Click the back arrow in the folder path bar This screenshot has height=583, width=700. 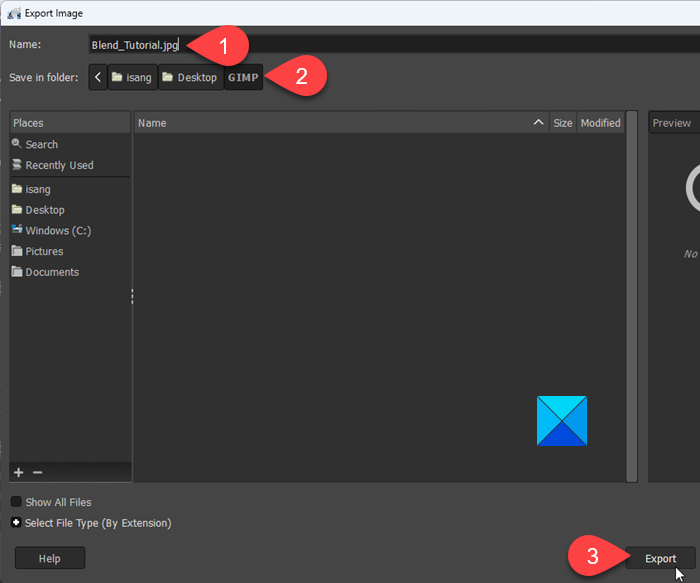pyautogui.click(x=98, y=77)
